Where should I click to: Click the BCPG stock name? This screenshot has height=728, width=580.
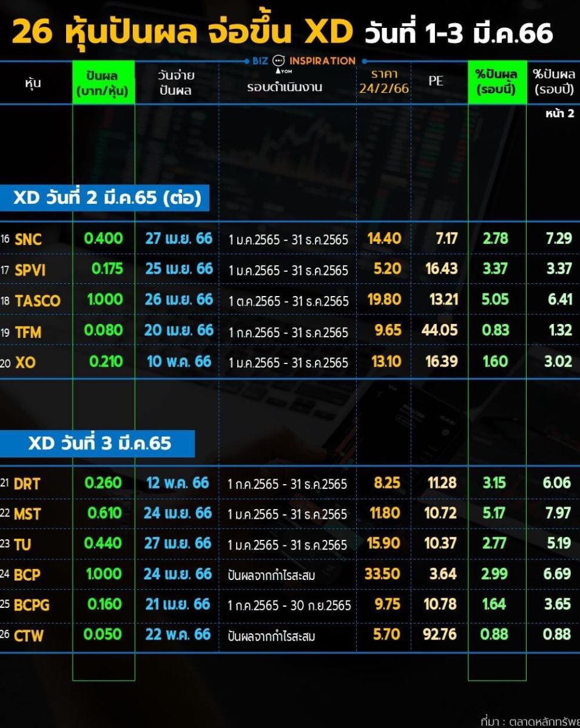(x=32, y=605)
